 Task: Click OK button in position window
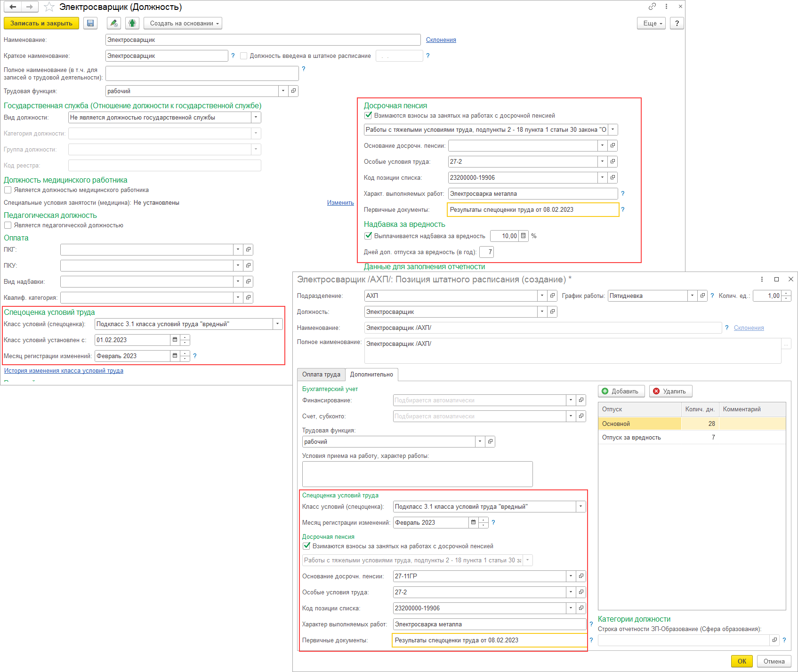coord(742,661)
